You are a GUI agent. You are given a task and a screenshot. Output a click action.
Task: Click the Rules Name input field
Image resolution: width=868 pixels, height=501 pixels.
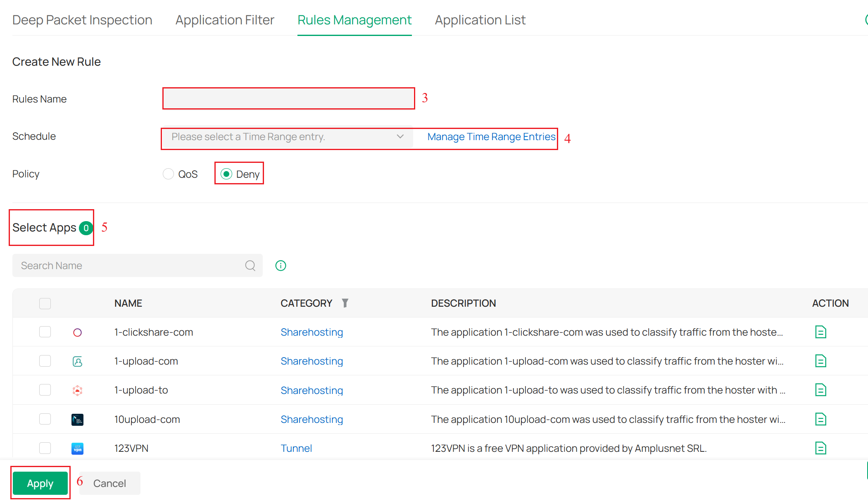(288, 98)
